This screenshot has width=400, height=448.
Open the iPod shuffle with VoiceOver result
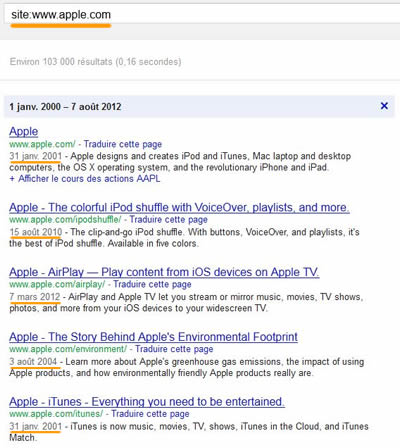pos(179,207)
